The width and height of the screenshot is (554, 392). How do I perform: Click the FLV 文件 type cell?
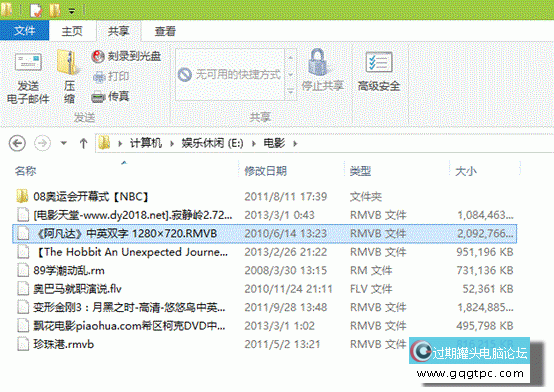(371, 289)
